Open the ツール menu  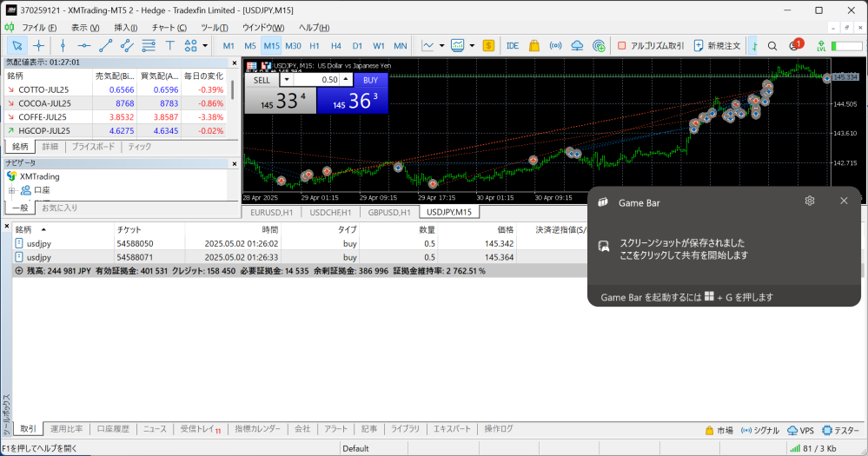click(215, 28)
